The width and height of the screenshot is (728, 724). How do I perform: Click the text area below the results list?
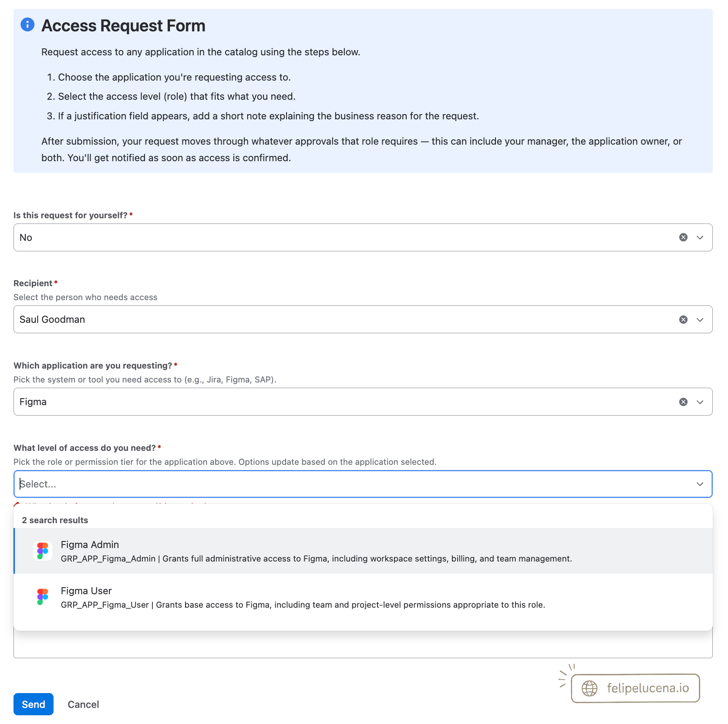tap(363, 645)
